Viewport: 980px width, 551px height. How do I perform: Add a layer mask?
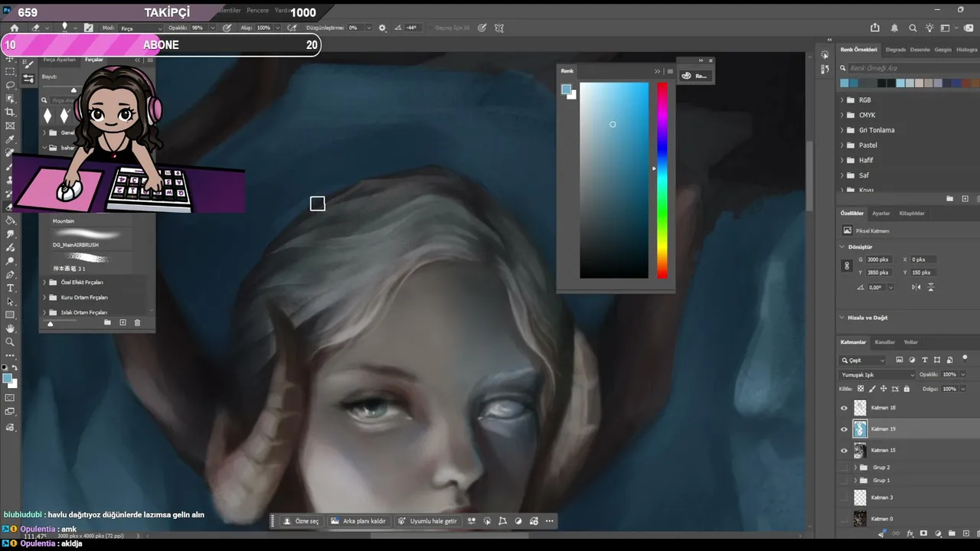[923, 533]
